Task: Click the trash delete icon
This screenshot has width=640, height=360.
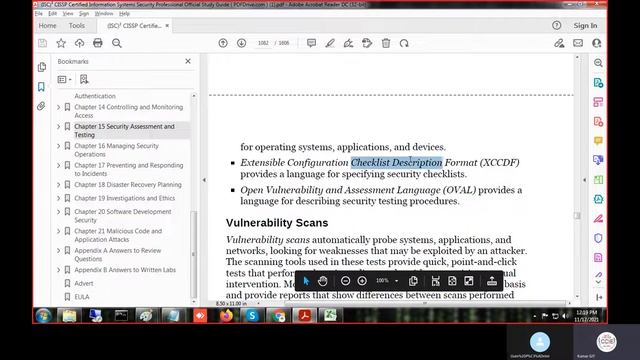Action: tap(386, 43)
